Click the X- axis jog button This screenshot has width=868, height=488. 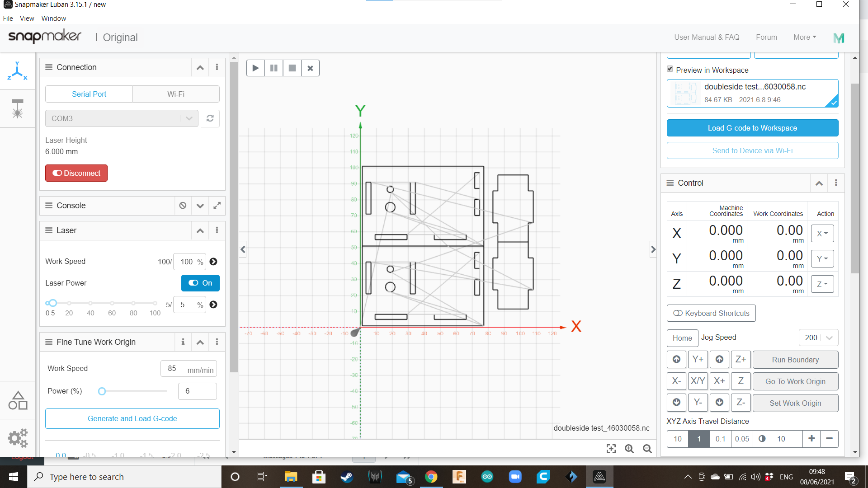pos(677,381)
